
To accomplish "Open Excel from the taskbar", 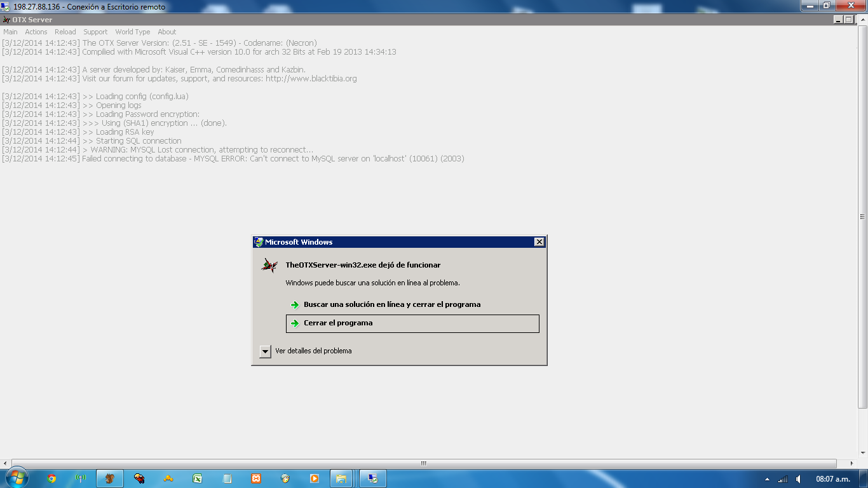I will 198,478.
